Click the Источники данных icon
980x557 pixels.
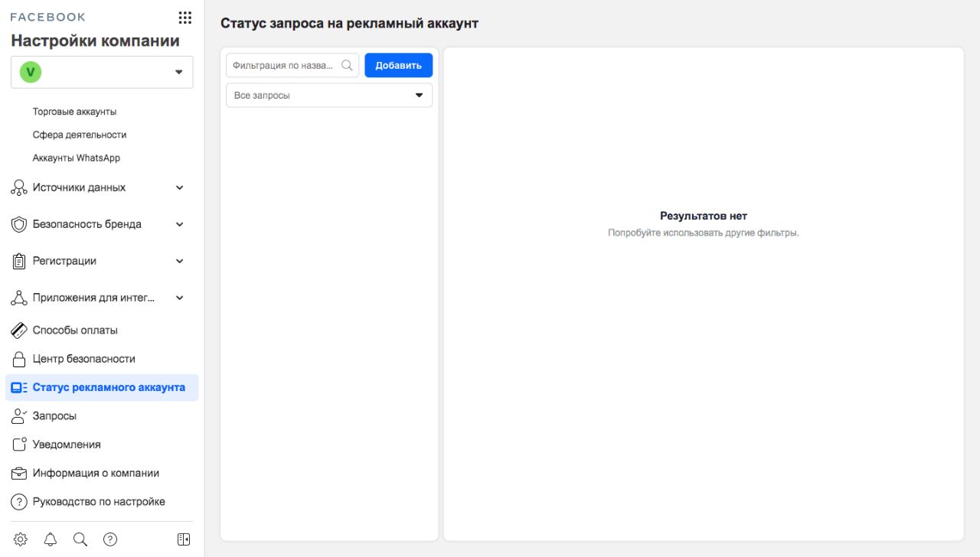(x=19, y=187)
